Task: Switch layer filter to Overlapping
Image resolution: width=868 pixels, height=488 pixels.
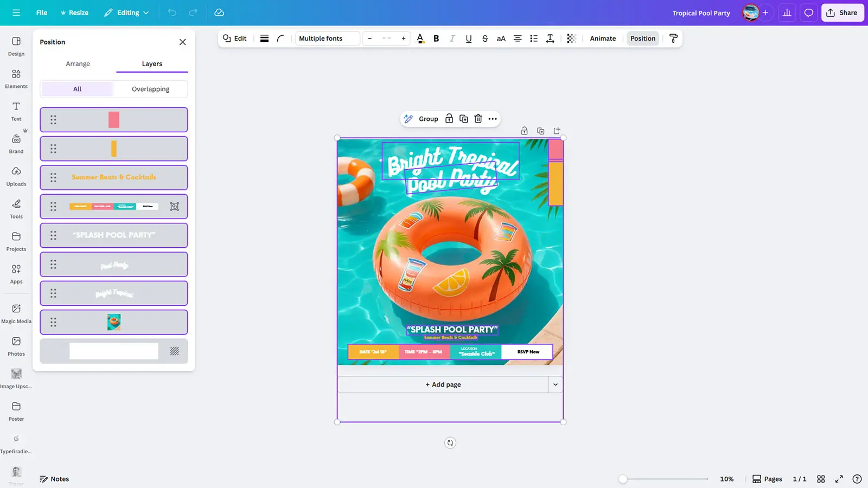Action: pyautogui.click(x=150, y=89)
